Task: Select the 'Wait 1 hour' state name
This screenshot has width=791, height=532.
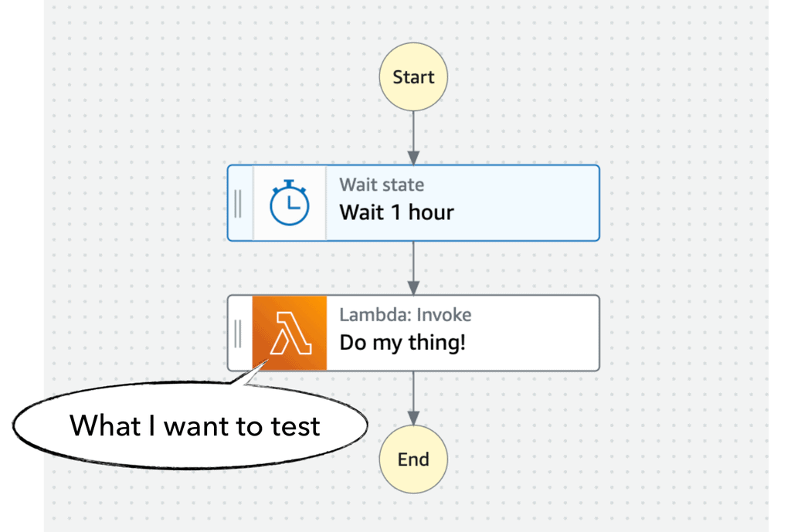Action: pos(396,212)
